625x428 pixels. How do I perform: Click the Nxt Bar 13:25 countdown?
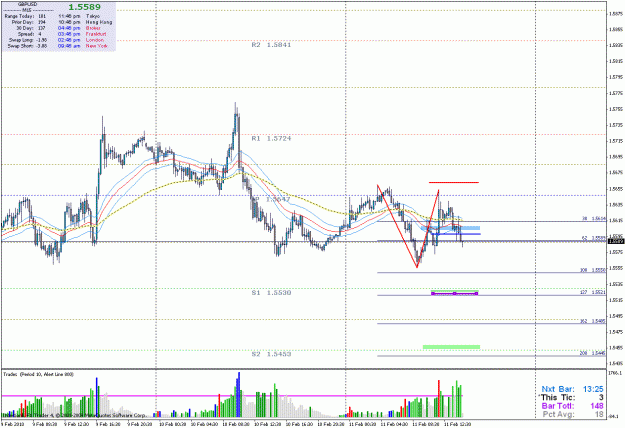point(572,389)
